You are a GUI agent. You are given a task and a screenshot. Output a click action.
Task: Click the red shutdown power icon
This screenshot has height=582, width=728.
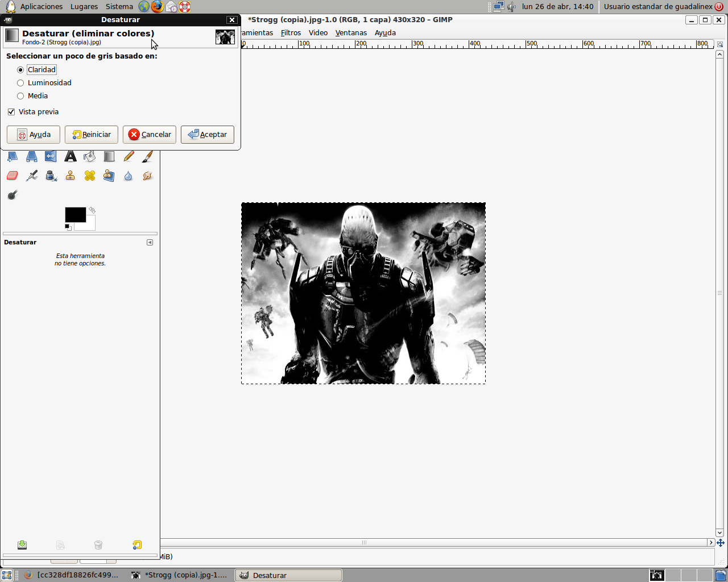719,7
